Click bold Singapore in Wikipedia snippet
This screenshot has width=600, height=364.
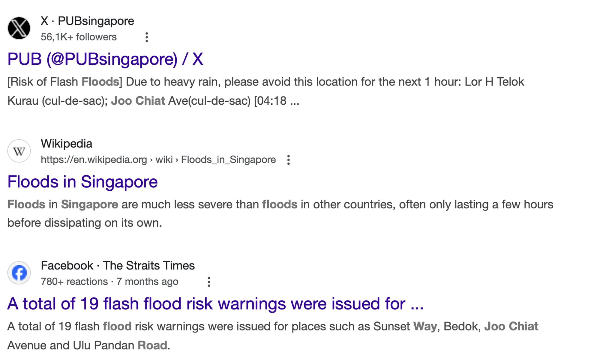[x=89, y=204]
